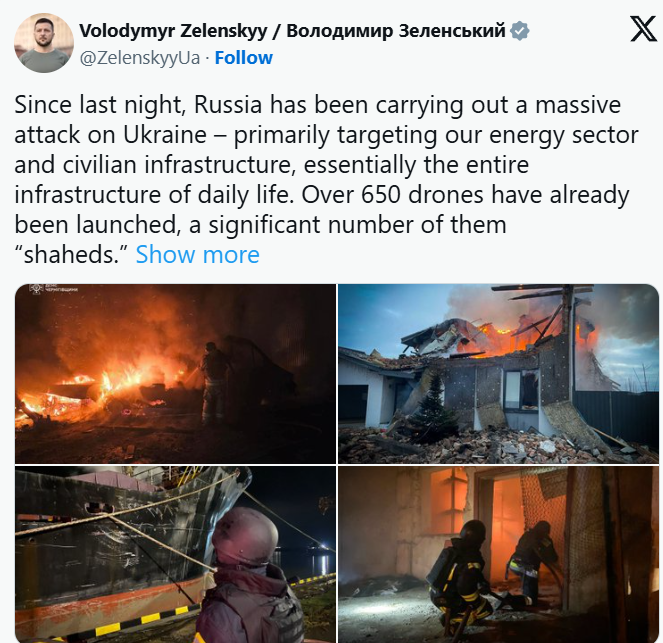
Task: Open Zelenskyy's round profile avatar
Action: [44, 43]
